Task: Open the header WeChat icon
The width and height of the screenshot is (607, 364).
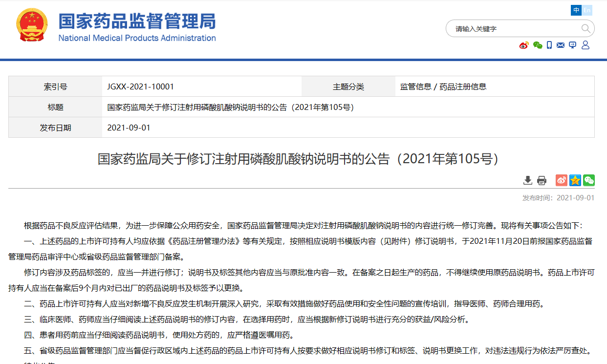Action: (x=538, y=45)
